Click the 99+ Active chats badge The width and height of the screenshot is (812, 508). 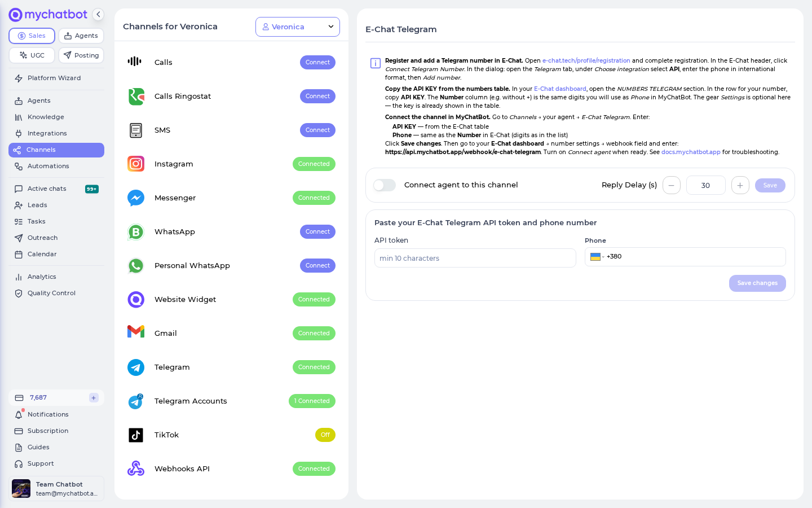[92, 189]
